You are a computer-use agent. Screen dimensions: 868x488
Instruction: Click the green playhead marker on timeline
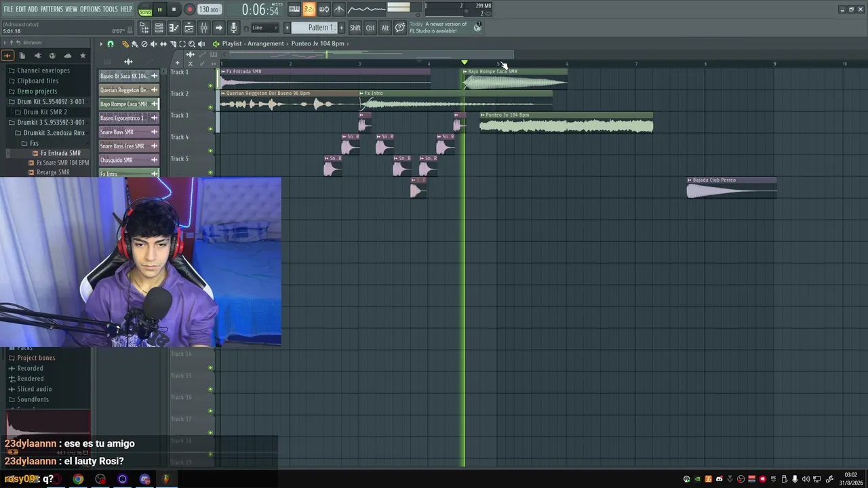pyautogui.click(x=465, y=63)
